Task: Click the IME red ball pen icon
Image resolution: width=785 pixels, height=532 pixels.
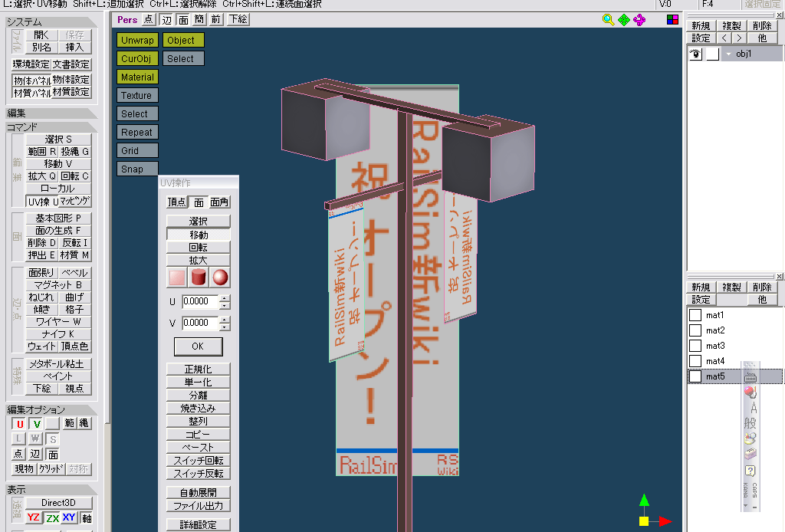Action: tap(750, 392)
